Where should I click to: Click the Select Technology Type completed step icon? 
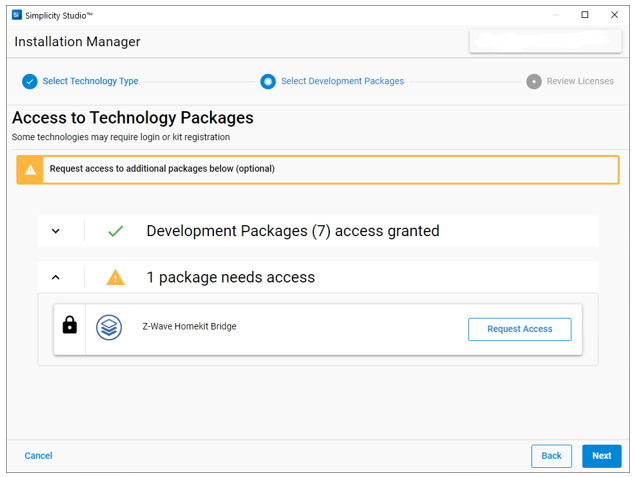pyautogui.click(x=30, y=82)
